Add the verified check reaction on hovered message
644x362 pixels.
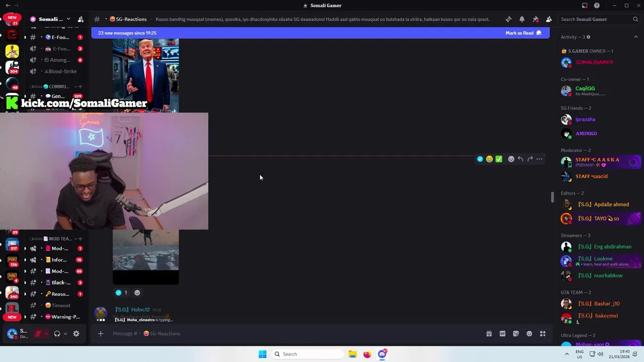480,159
